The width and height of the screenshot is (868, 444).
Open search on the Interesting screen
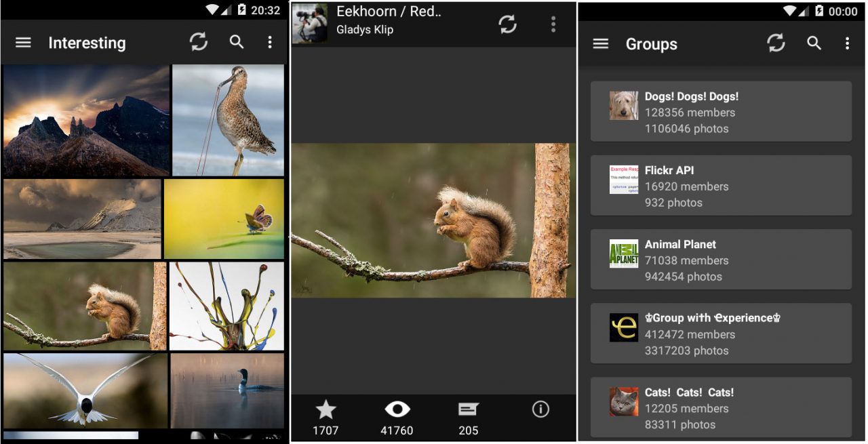click(236, 42)
